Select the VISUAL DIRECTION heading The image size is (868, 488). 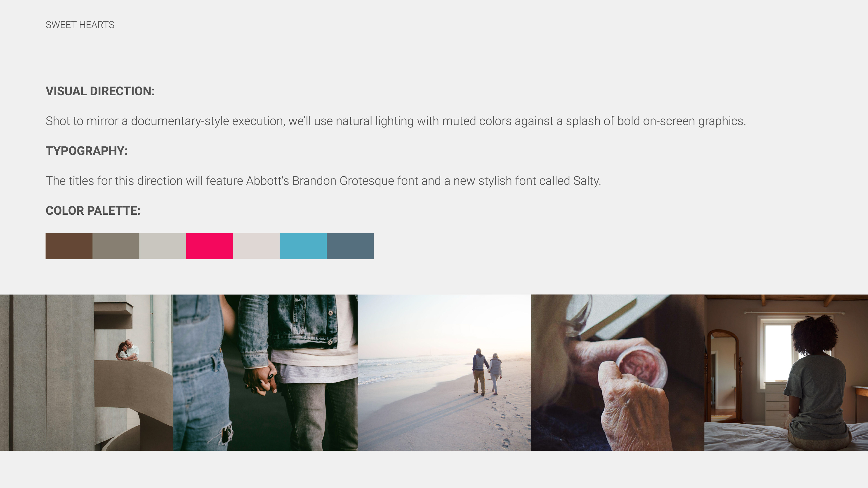pyautogui.click(x=100, y=91)
